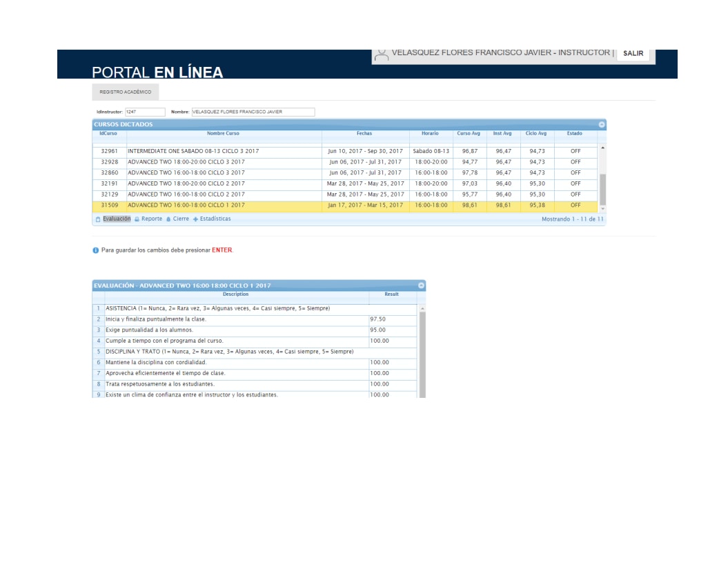Collapse the Cursos Dictados panel
The height and width of the screenshot is (562, 728).
tap(601, 124)
